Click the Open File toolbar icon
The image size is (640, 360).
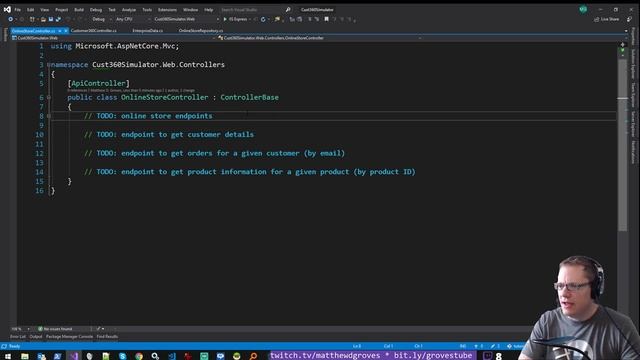click(x=43, y=19)
